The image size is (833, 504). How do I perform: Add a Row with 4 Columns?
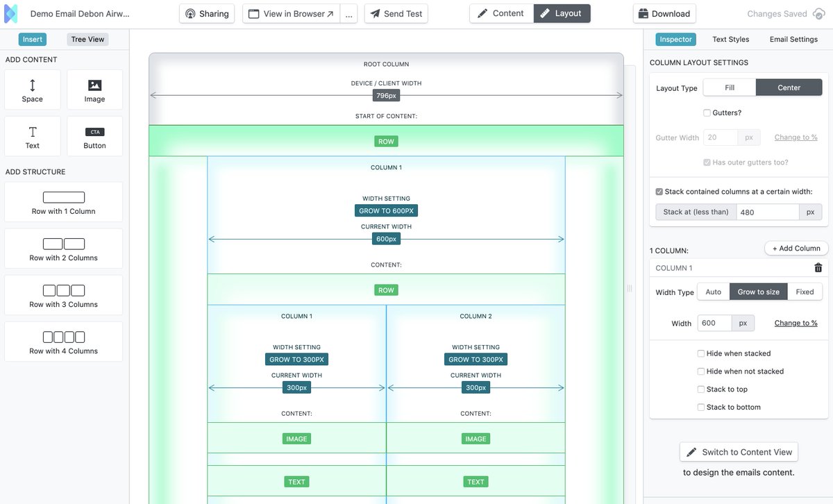tap(64, 342)
